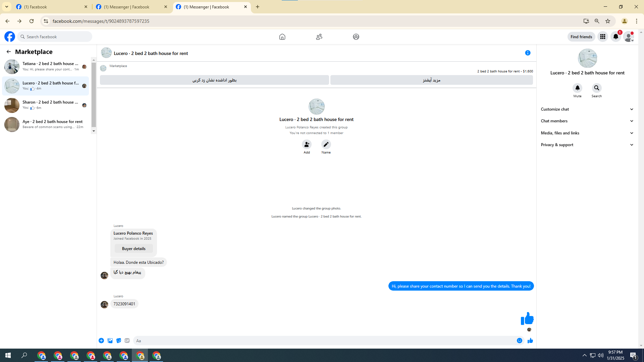Screen dimensions: 644x362
Task: Choose a GIF
Action: (127, 341)
